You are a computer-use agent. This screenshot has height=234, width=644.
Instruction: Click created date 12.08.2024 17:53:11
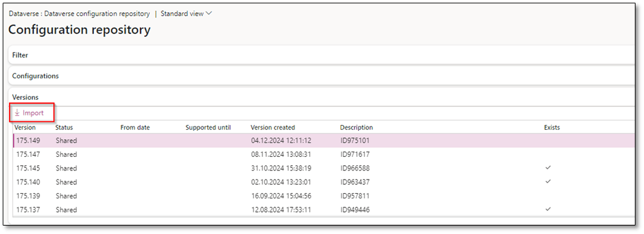tap(281, 210)
